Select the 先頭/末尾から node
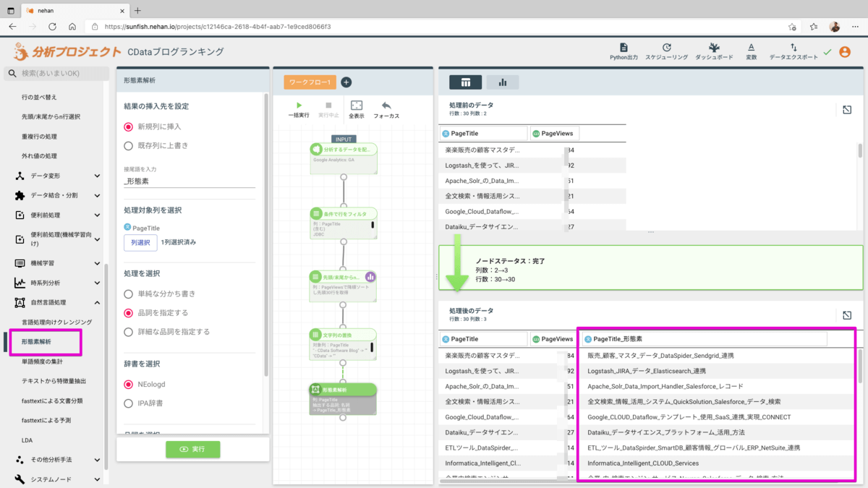This screenshot has width=868, height=488. click(344, 285)
